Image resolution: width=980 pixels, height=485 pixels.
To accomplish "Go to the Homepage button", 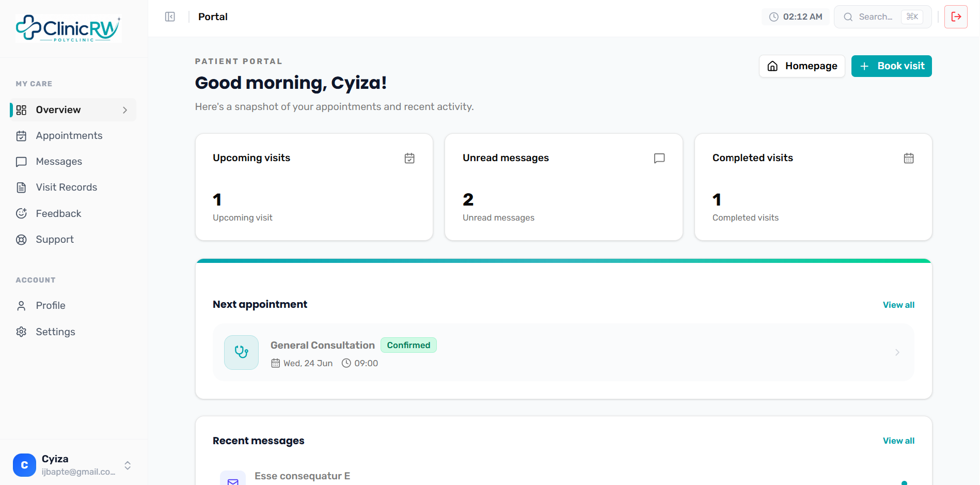I will 802,66.
